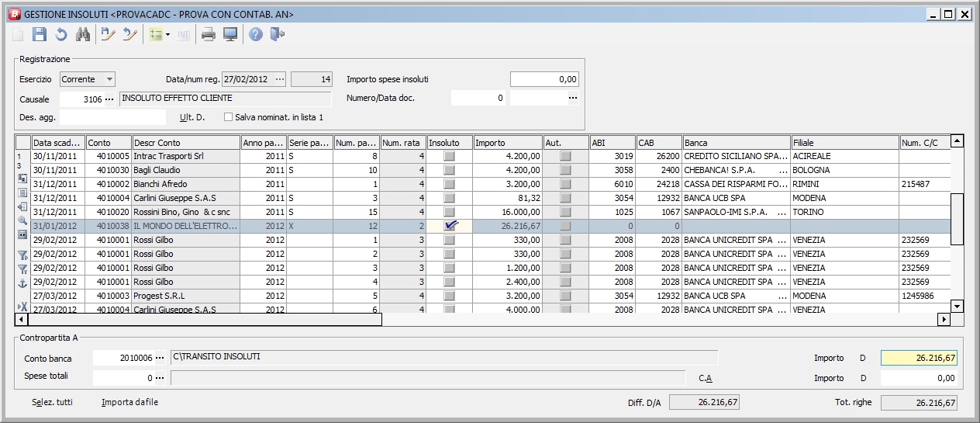
Task: Uncheck Insoluto for IL MONDO DELL'ELETTRO row
Action: click(x=450, y=226)
